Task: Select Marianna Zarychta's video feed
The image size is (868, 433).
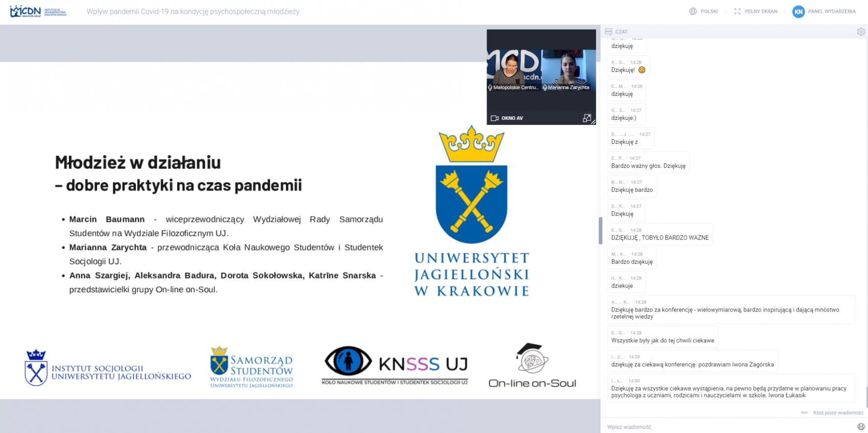Action: 569,70
